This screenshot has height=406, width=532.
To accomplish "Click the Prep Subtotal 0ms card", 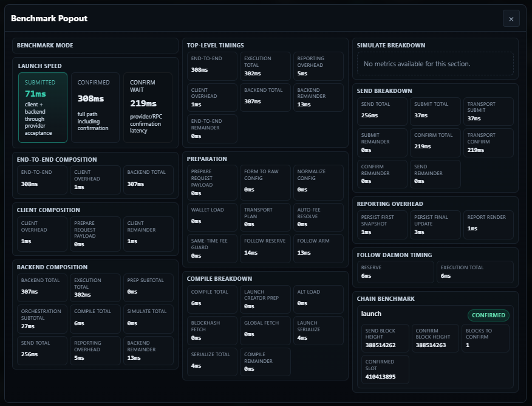I will pyautogui.click(x=148, y=287).
